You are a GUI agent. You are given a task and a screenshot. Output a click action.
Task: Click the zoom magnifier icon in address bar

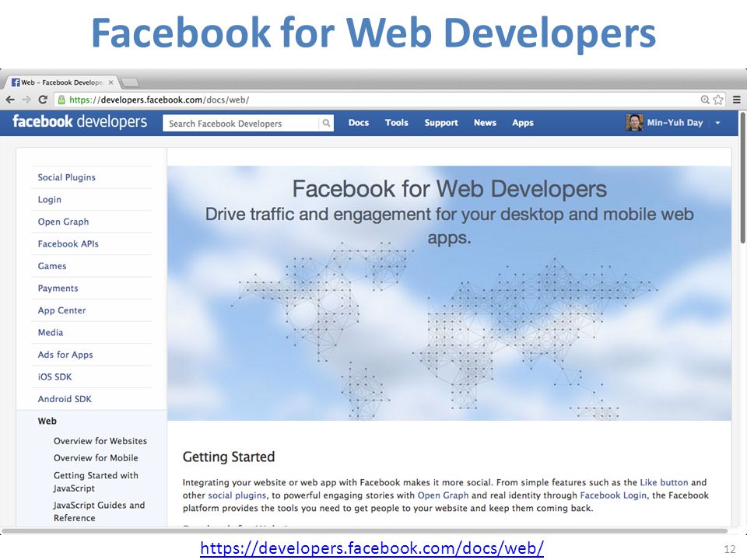[x=705, y=100]
